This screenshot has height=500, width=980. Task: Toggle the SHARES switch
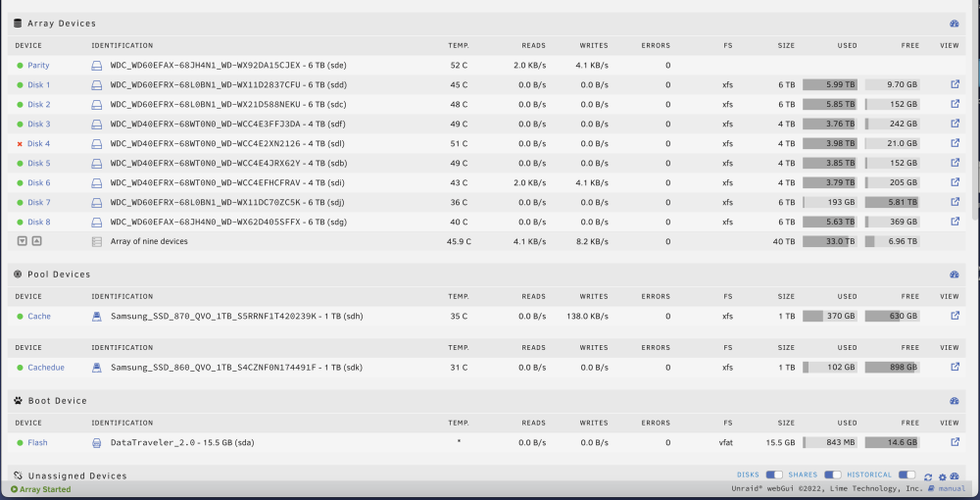click(832, 475)
